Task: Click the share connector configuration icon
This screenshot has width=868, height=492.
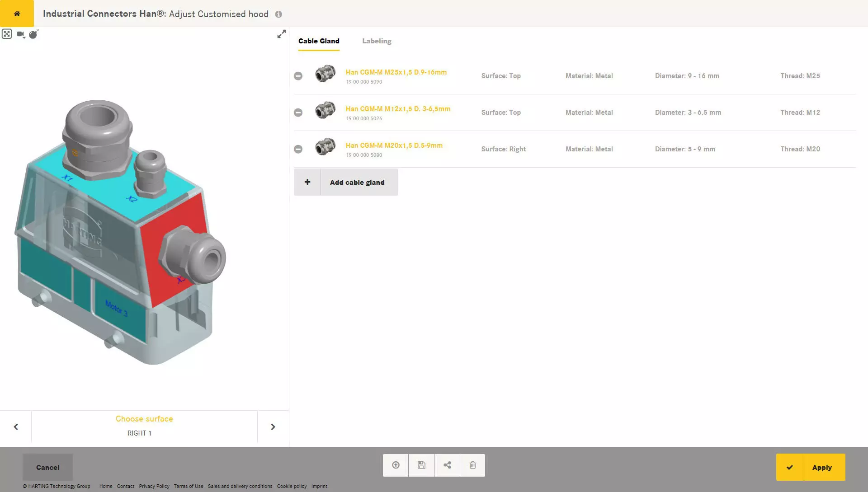Action: click(x=447, y=465)
